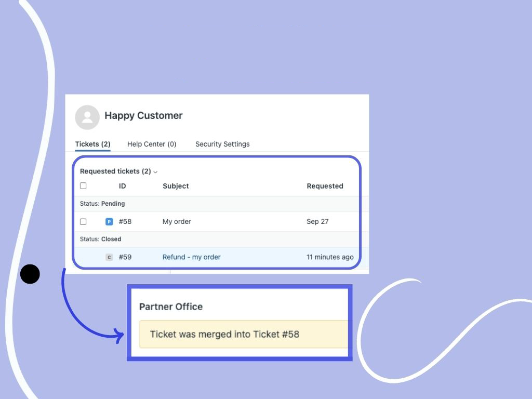532x399 pixels.
Task: Click the blue Pending badge on ticket #58
Action: (109, 222)
